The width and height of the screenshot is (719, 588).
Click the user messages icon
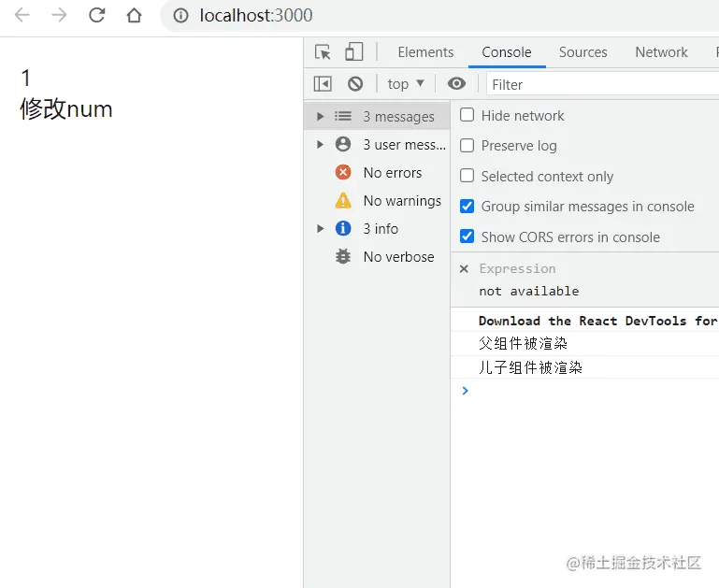point(343,144)
